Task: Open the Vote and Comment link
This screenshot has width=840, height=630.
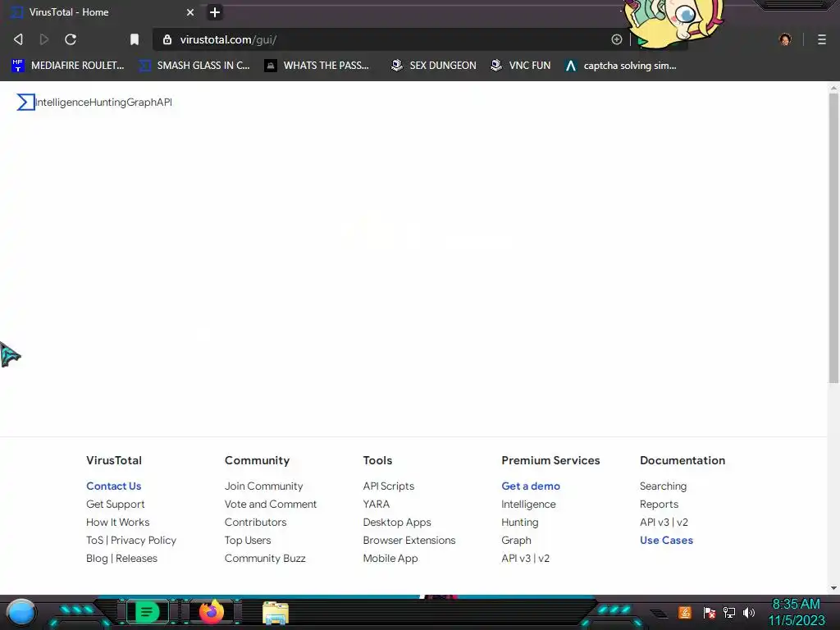Action: click(271, 504)
